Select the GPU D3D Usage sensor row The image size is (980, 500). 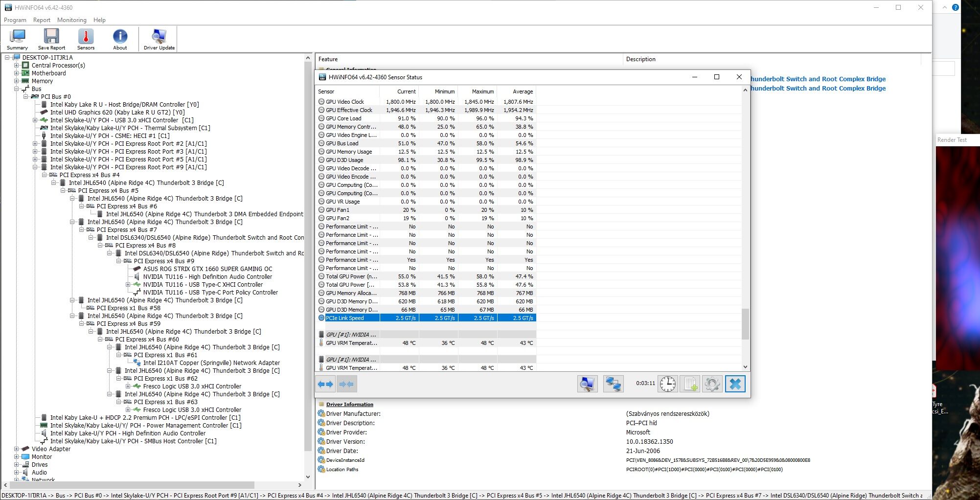tap(426, 160)
